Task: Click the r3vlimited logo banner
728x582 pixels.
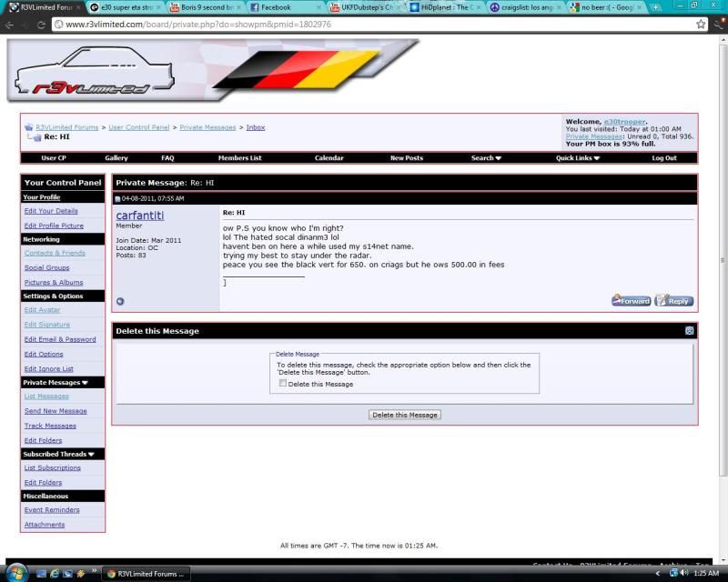Action: (214, 70)
